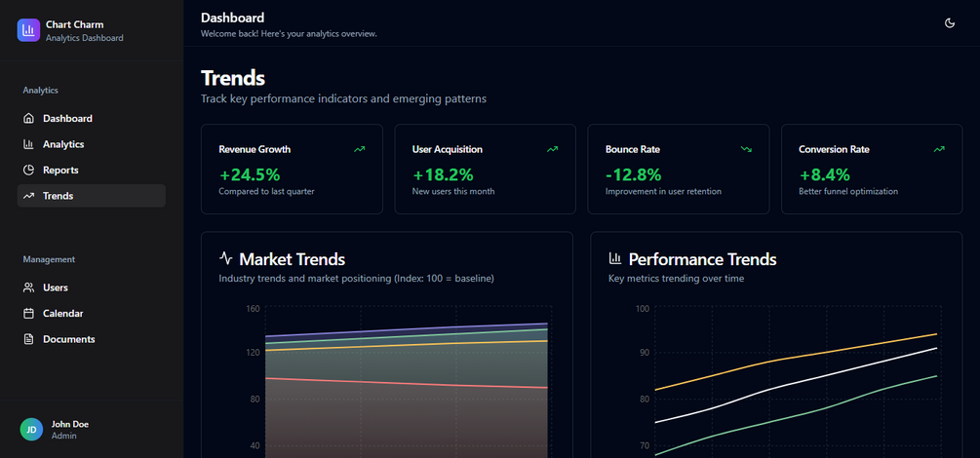The image size is (980, 458).
Task: Click 'Better funnel optimization' text
Action: pos(848,191)
